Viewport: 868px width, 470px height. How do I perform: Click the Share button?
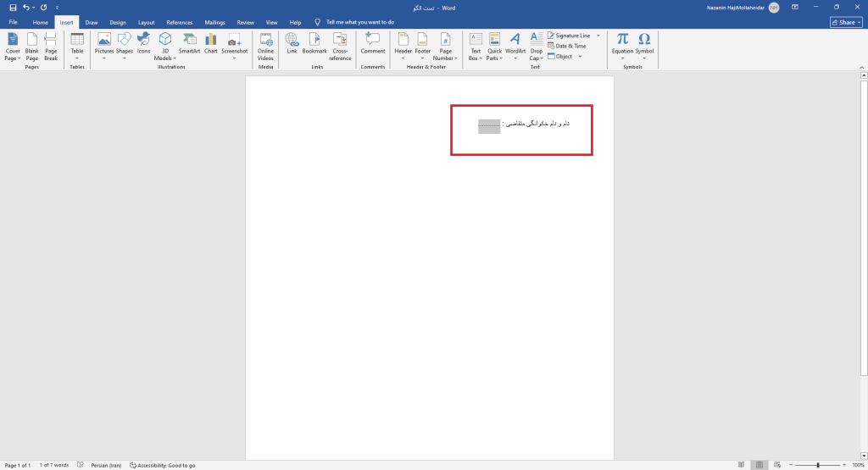coord(845,22)
